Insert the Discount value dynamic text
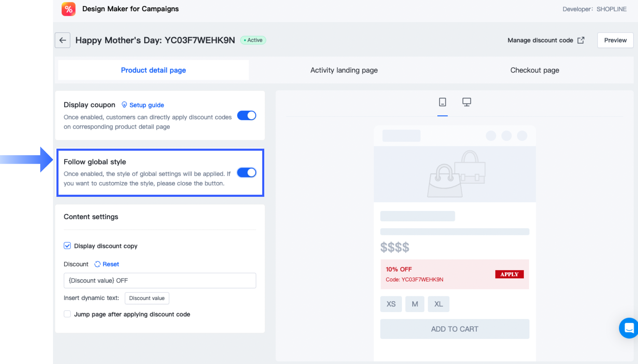Viewport: 638px width, 364px height. [147, 298]
